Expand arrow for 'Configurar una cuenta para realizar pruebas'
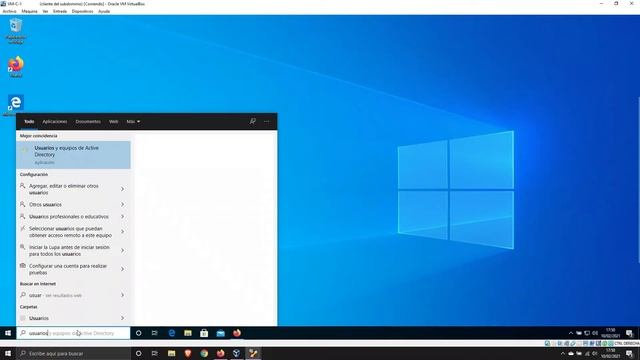The image size is (640, 360). [x=122, y=269]
